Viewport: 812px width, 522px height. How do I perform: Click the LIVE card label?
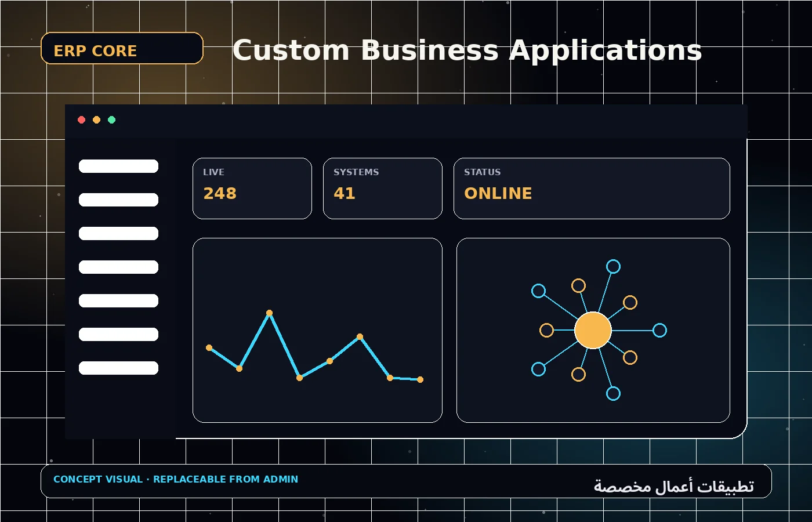click(213, 172)
